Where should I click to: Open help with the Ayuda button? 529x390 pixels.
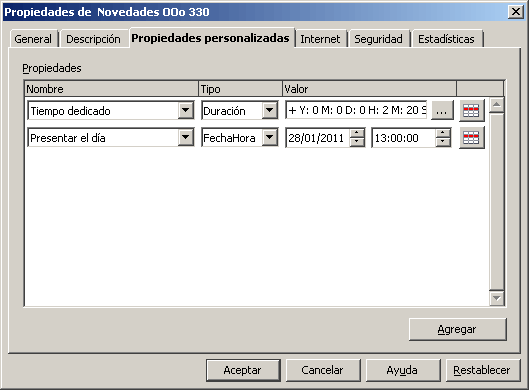pos(402,370)
